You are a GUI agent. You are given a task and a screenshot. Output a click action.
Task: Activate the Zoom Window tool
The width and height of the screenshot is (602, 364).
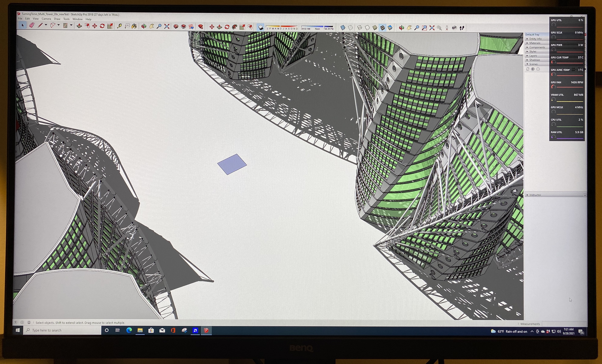[x=424, y=28]
